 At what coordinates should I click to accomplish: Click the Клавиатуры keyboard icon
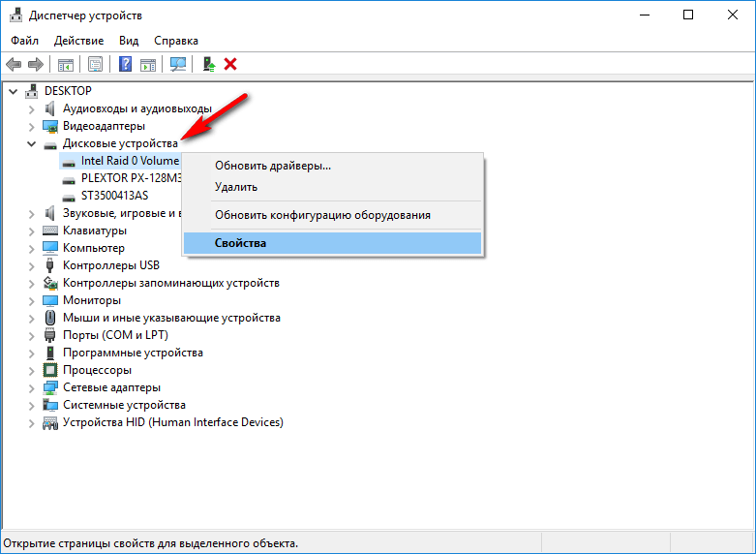tap(50, 231)
